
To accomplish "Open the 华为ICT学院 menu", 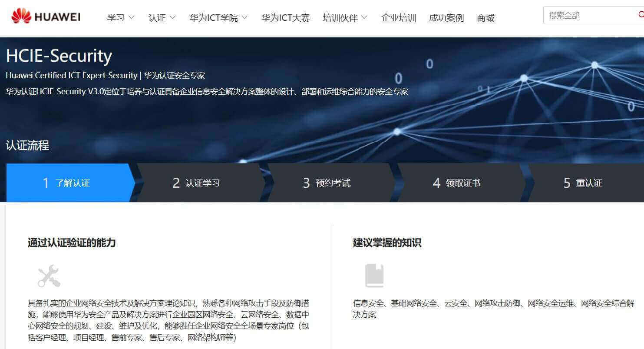I will [214, 18].
